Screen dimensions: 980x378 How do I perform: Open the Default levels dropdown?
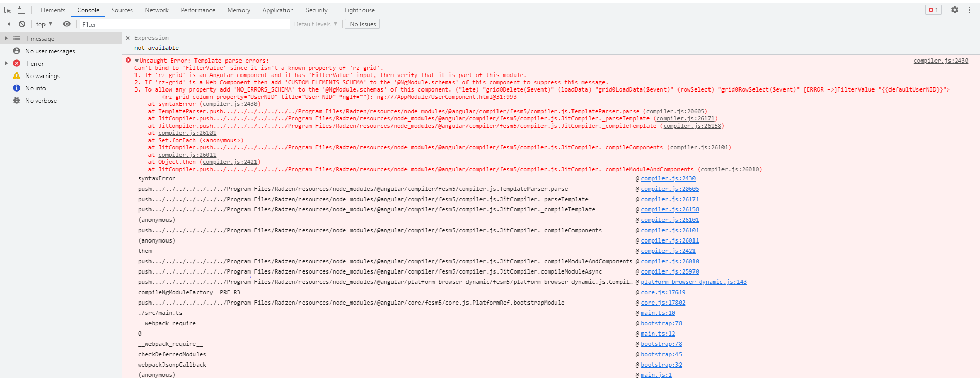pyautogui.click(x=315, y=24)
